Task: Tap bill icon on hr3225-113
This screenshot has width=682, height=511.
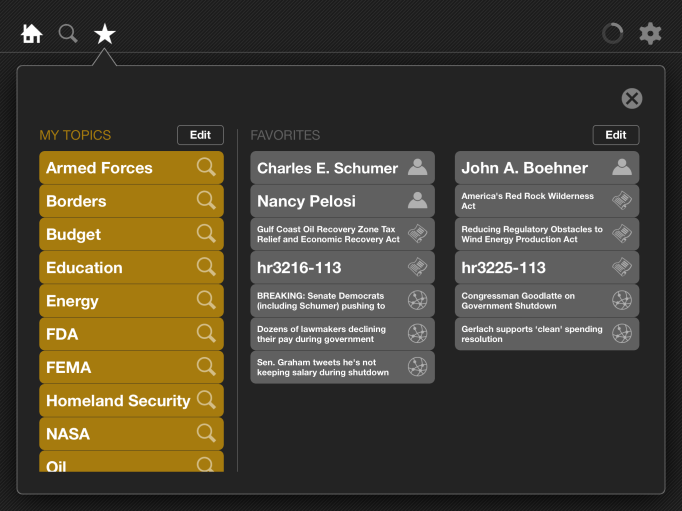Action: tap(622, 267)
